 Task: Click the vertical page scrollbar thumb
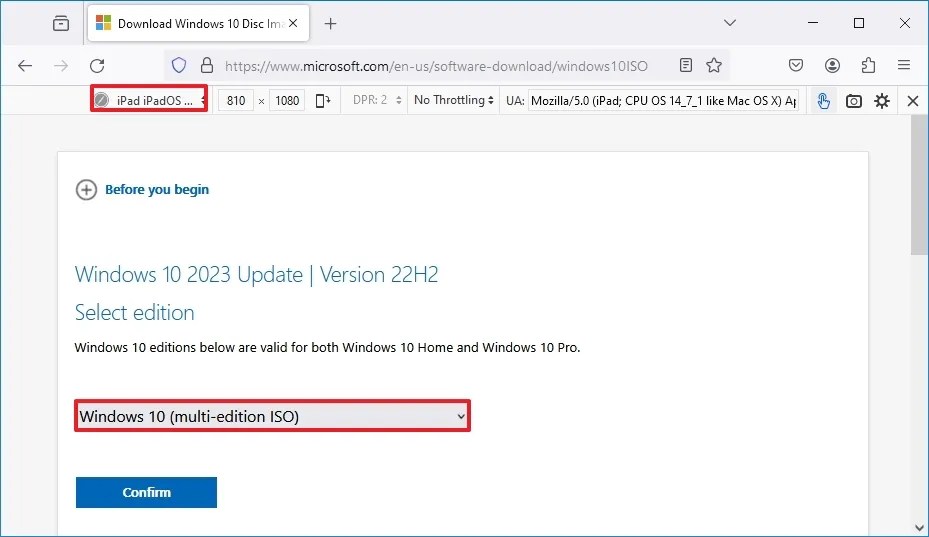pyautogui.click(x=920, y=186)
